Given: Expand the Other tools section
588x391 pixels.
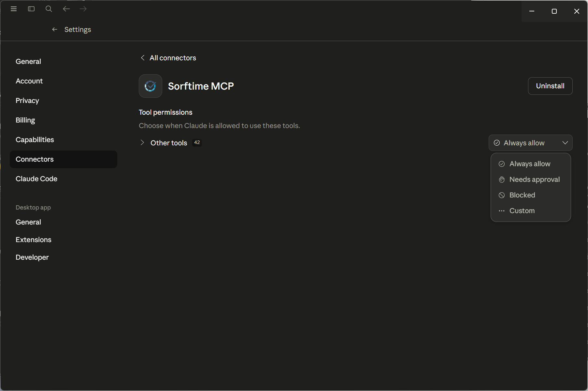Looking at the screenshot, I should click(142, 143).
